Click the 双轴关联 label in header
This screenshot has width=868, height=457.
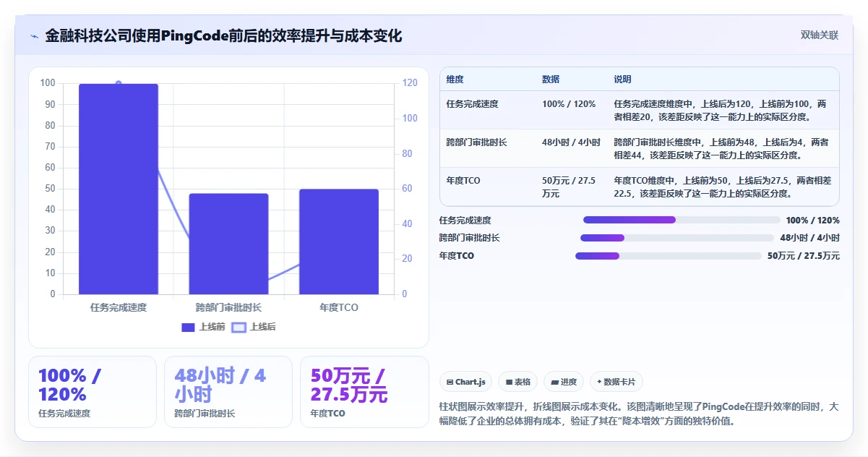pyautogui.click(x=820, y=35)
